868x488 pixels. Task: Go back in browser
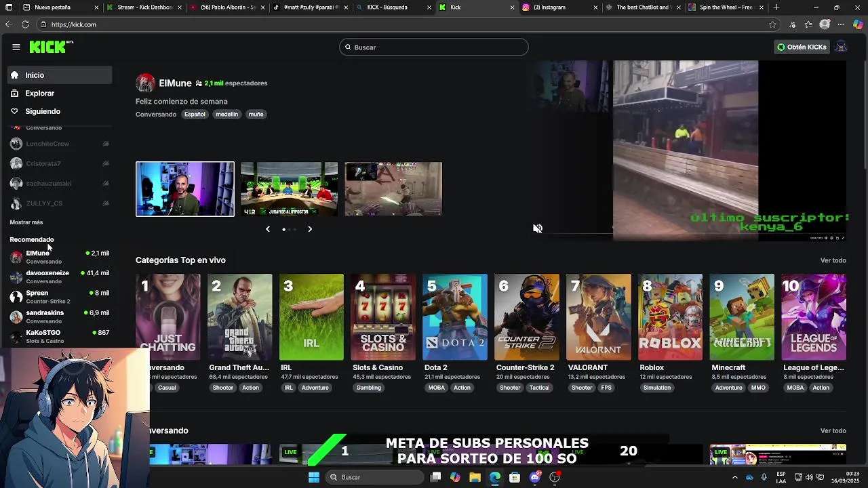8,24
